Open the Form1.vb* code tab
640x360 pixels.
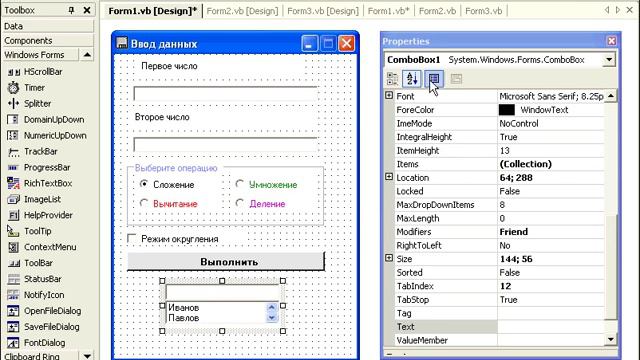(x=388, y=11)
